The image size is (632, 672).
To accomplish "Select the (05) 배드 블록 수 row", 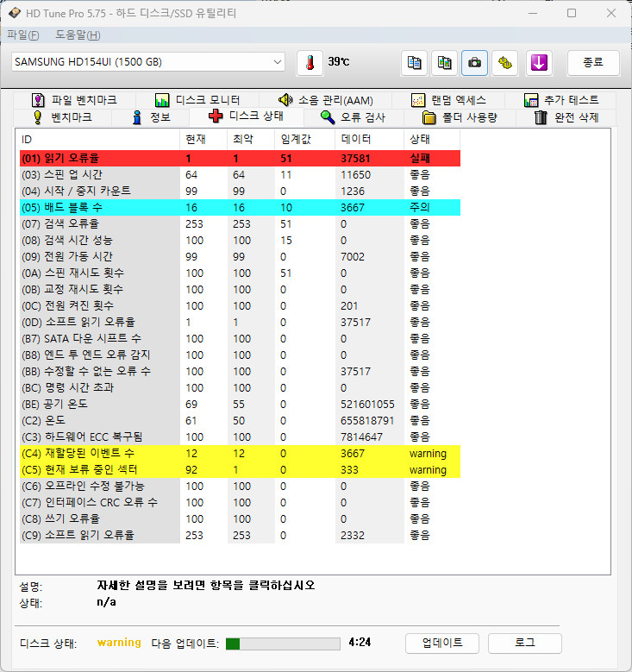I will [x=240, y=207].
